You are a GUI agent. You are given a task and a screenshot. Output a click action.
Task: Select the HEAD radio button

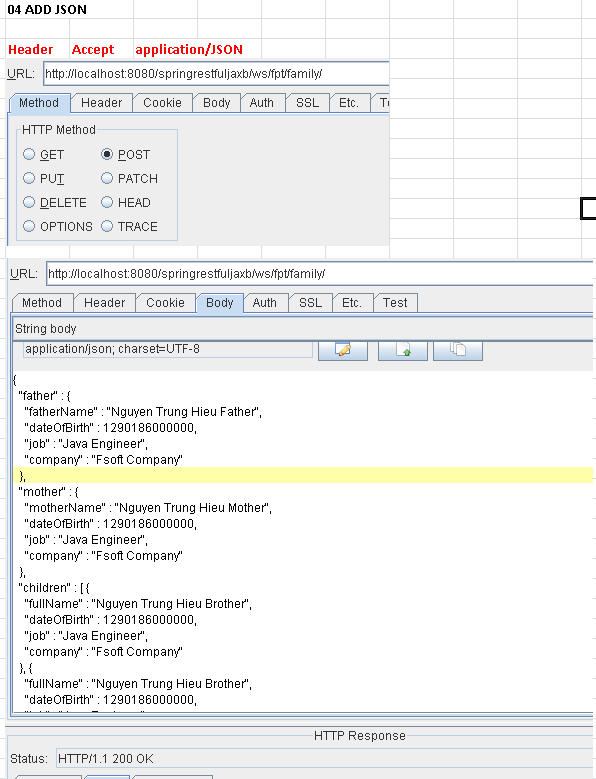click(107, 202)
